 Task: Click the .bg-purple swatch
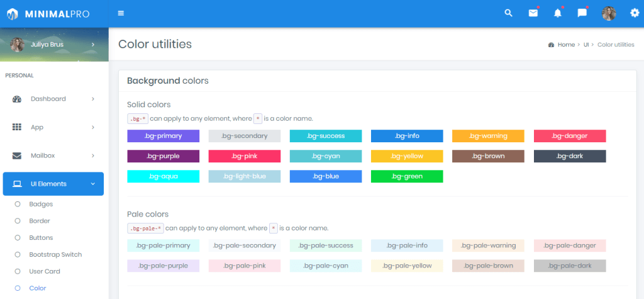click(x=164, y=156)
